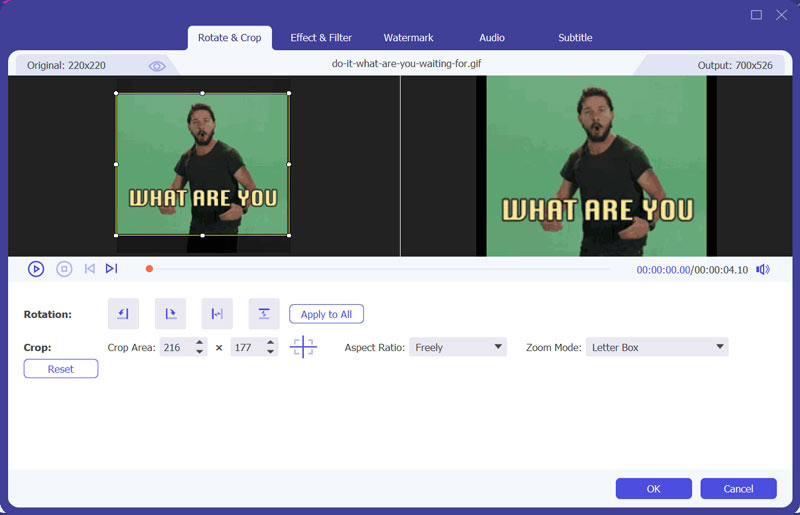800x515 pixels.
Task: Mute the volume speaker icon
Action: pos(763,269)
